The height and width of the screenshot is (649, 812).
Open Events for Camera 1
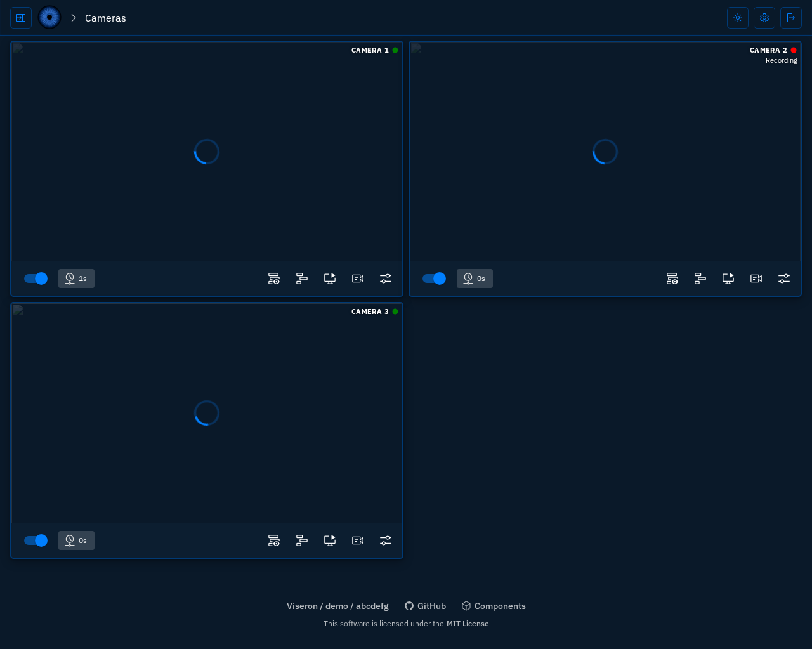274,279
